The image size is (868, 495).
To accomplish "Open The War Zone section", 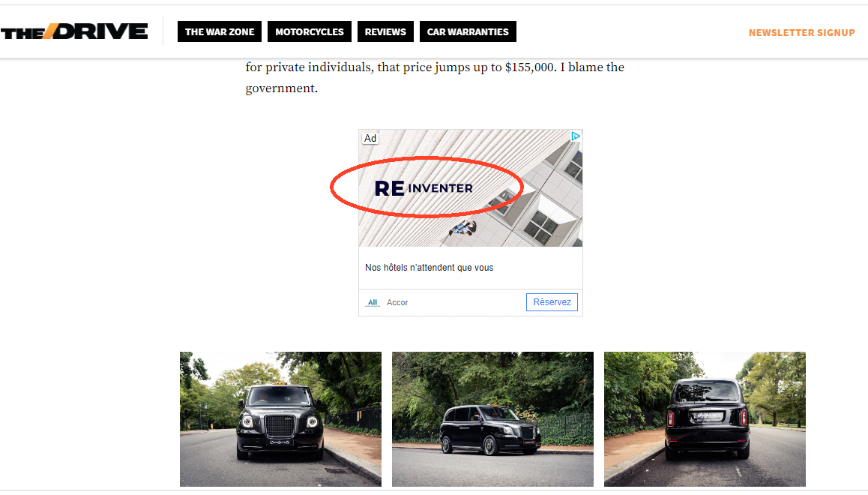I will (x=219, y=31).
